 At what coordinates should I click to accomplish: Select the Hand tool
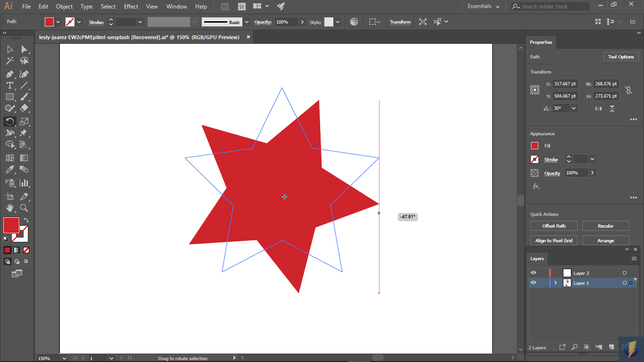(9, 208)
